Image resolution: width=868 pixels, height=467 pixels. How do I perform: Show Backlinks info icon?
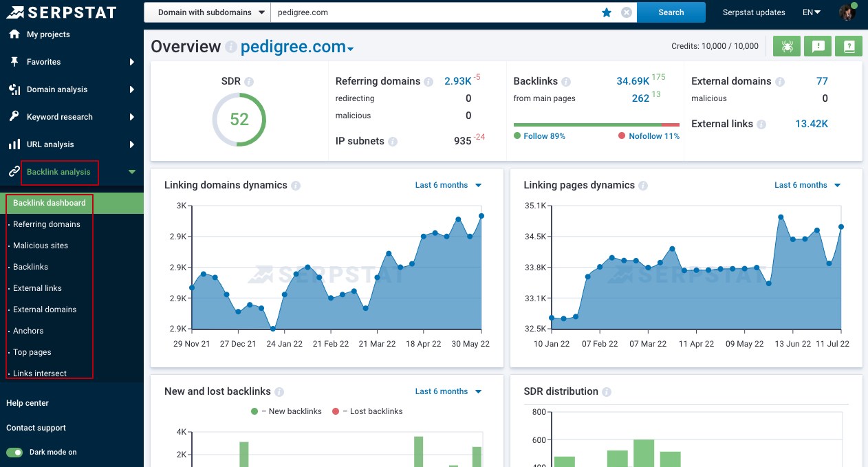tap(566, 82)
